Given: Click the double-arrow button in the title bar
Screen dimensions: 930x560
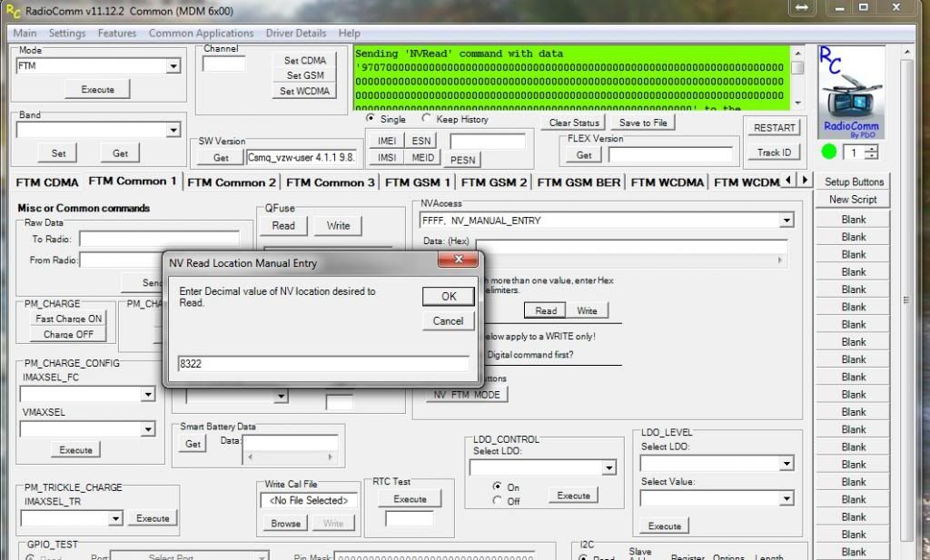Looking at the screenshot, I should pos(801,7).
